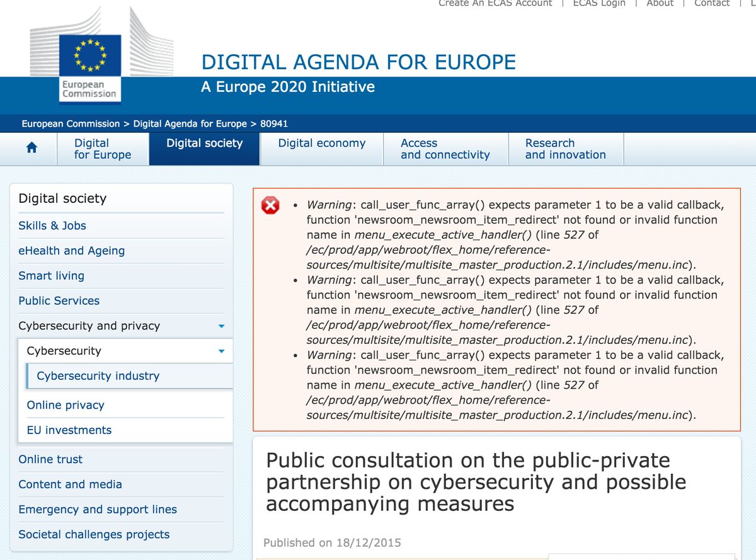Select the Digital society tab
The height and width of the screenshot is (560, 756).
point(204,144)
